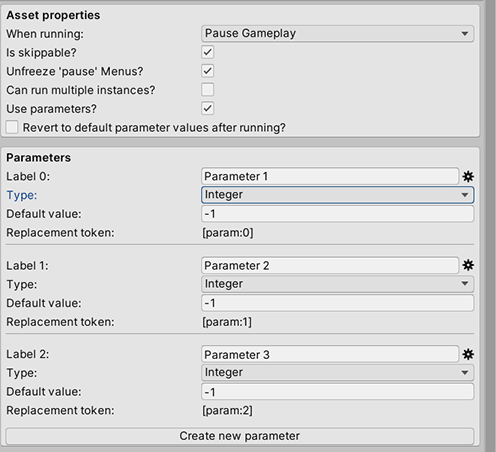This screenshot has width=496, height=452.
Task: Select the Default value field for Parameter 2
Action: (337, 303)
